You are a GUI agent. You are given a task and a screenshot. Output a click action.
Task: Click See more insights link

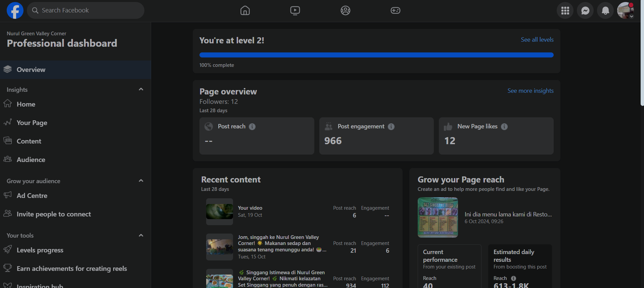coord(531,91)
